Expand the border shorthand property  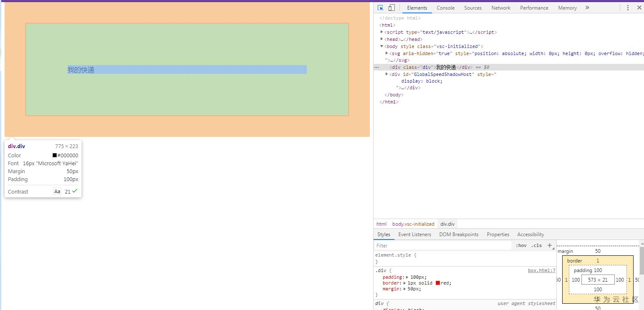coord(404,283)
